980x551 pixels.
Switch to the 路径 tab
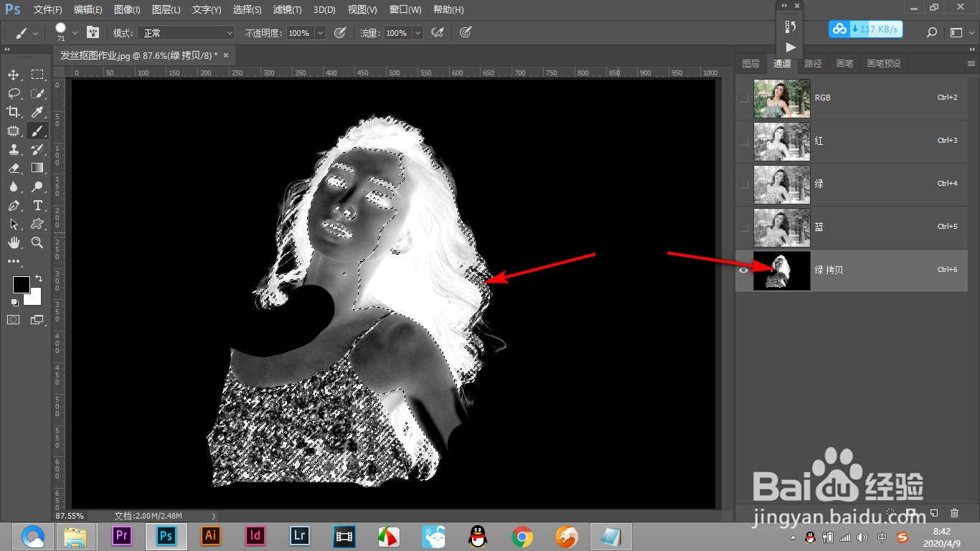(813, 63)
